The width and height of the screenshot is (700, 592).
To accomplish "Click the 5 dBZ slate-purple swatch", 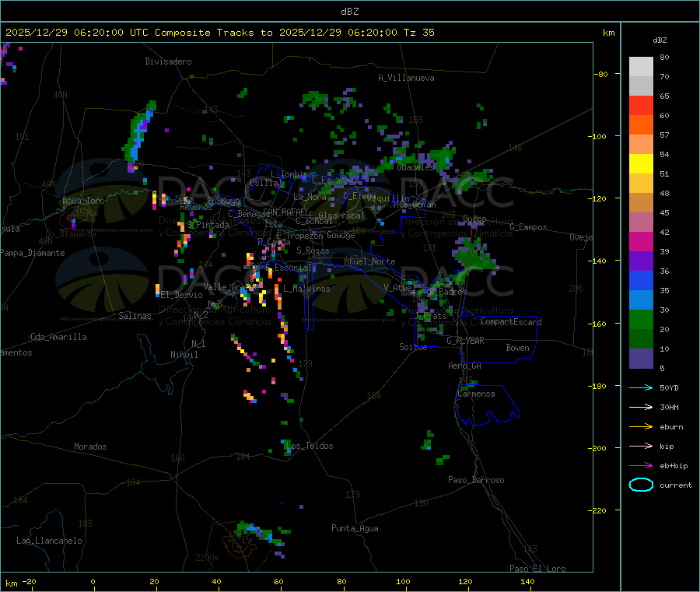I will [x=641, y=359].
